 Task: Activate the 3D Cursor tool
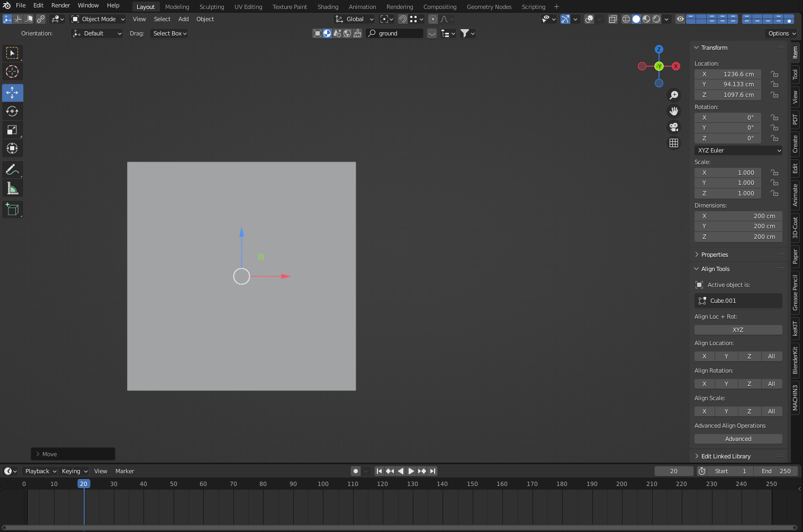click(x=12, y=71)
